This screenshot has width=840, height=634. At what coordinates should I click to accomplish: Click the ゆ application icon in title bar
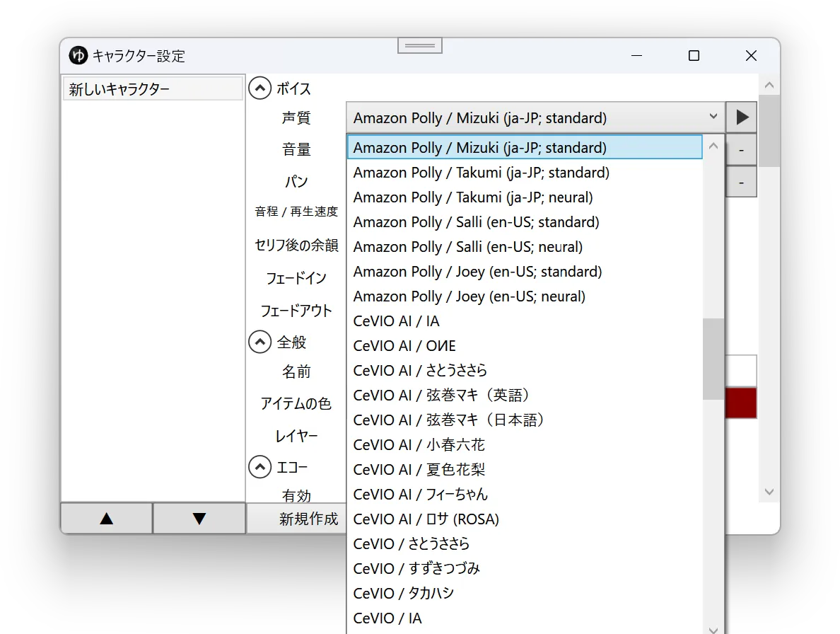[x=78, y=55]
